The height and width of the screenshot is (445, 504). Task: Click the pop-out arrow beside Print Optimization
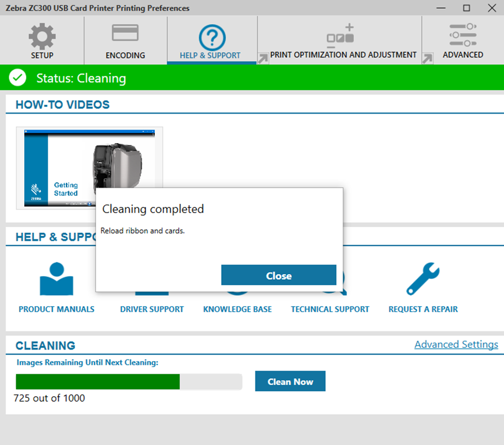click(262, 58)
